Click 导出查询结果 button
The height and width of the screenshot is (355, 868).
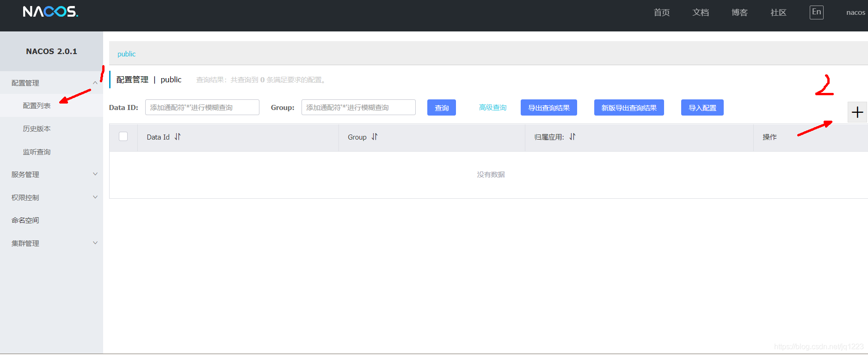549,108
